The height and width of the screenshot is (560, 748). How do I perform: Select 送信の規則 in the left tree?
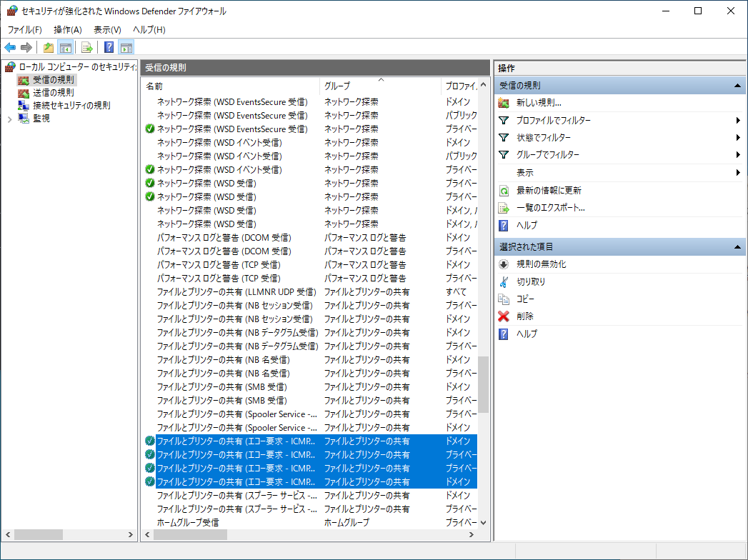[54, 93]
